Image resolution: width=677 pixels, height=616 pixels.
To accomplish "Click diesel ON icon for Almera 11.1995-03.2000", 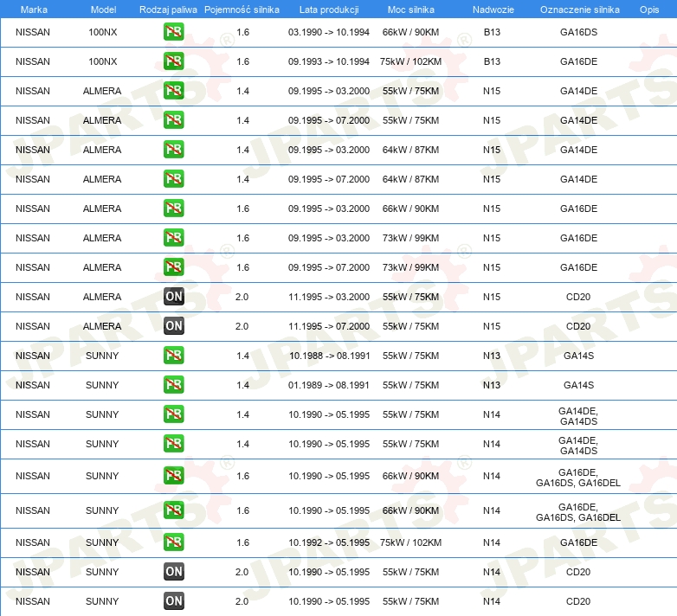I will click(174, 297).
